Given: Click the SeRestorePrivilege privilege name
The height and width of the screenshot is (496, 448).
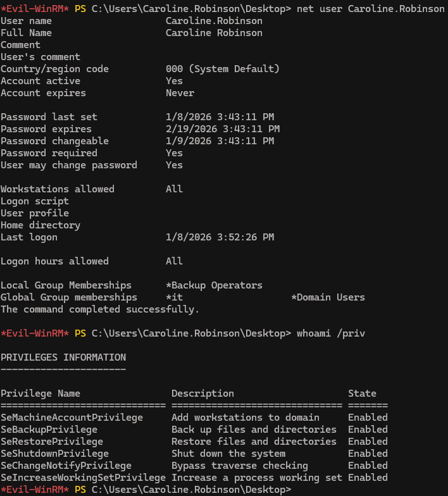Looking at the screenshot, I should [x=51, y=442].
